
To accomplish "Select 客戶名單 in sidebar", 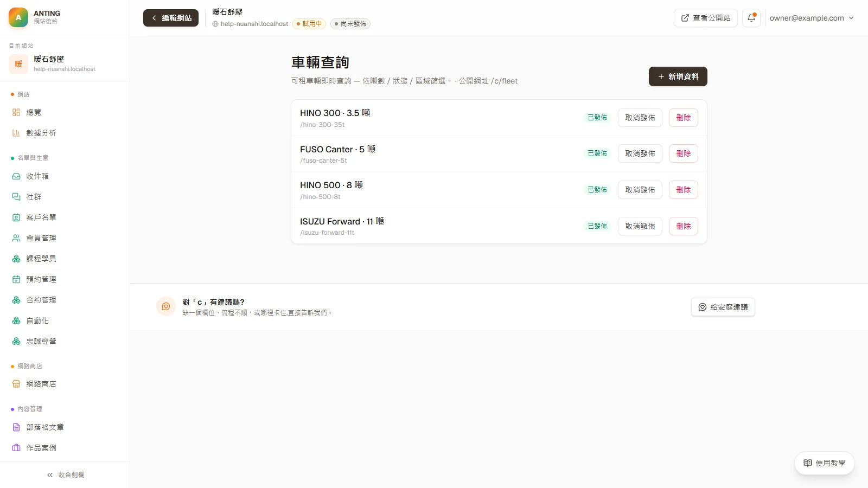I will [x=65, y=217].
